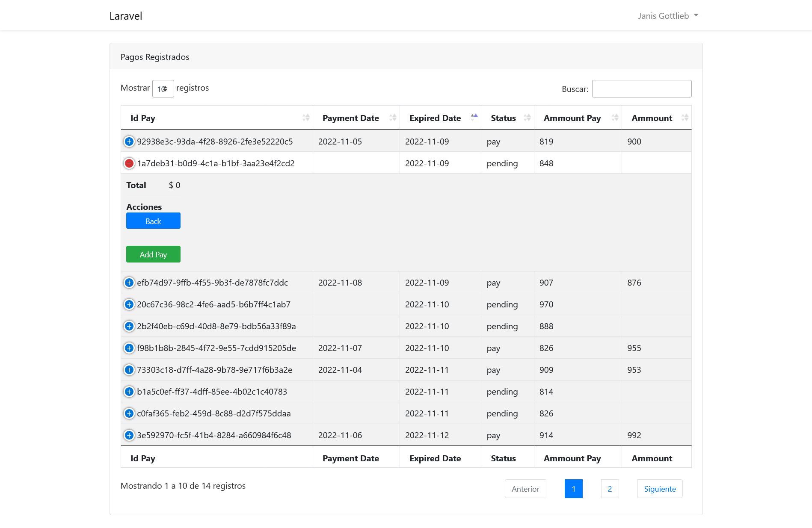Expand details for payment efb74d97
Viewport: 812px width, 528px height.
129,283
